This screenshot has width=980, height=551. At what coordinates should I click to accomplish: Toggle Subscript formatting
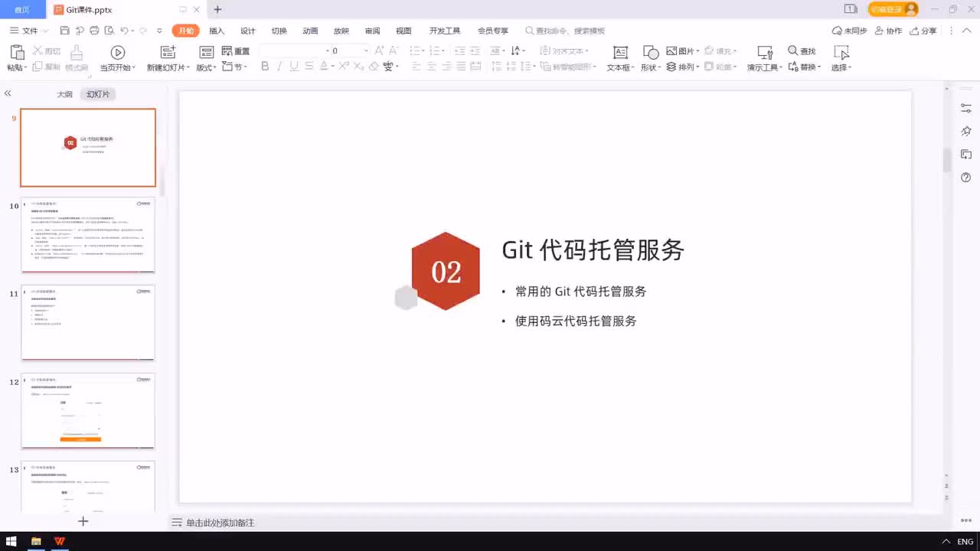pyautogui.click(x=358, y=67)
